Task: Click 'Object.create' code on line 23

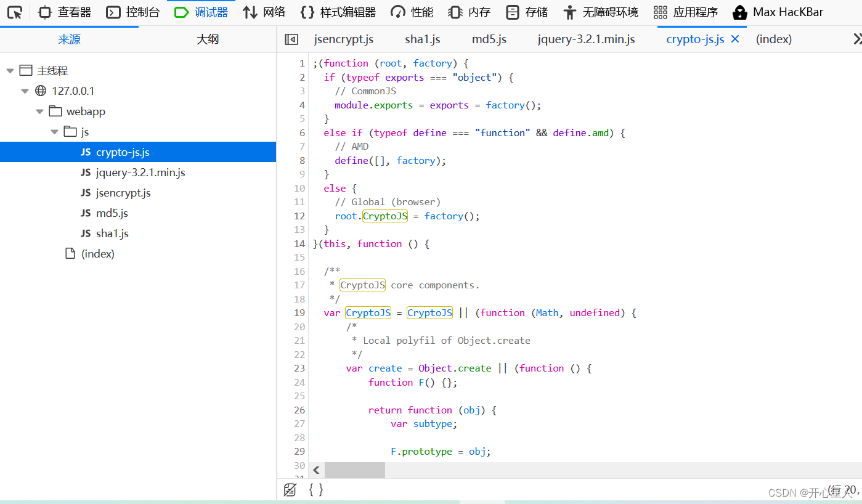Action: [x=455, y=368]
